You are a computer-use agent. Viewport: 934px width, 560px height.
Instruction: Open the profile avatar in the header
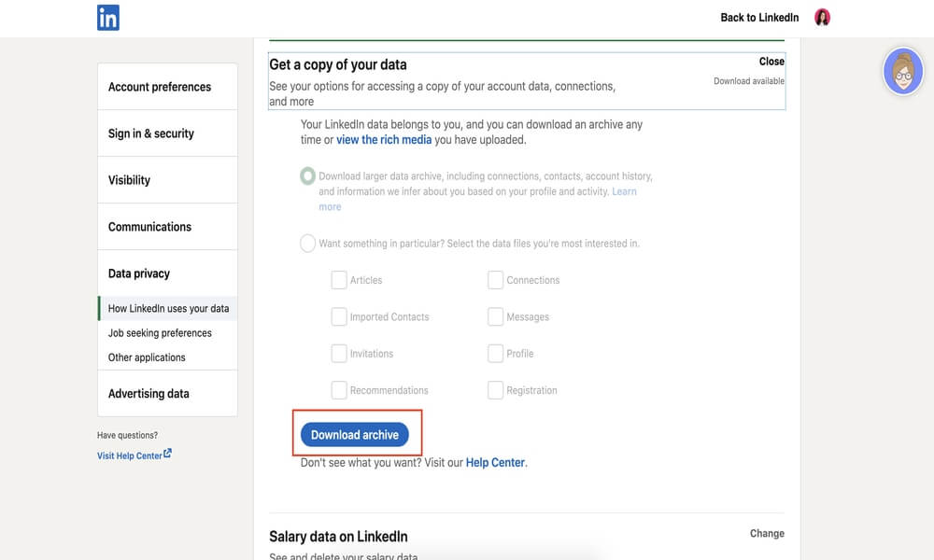[x=822, y=17]
